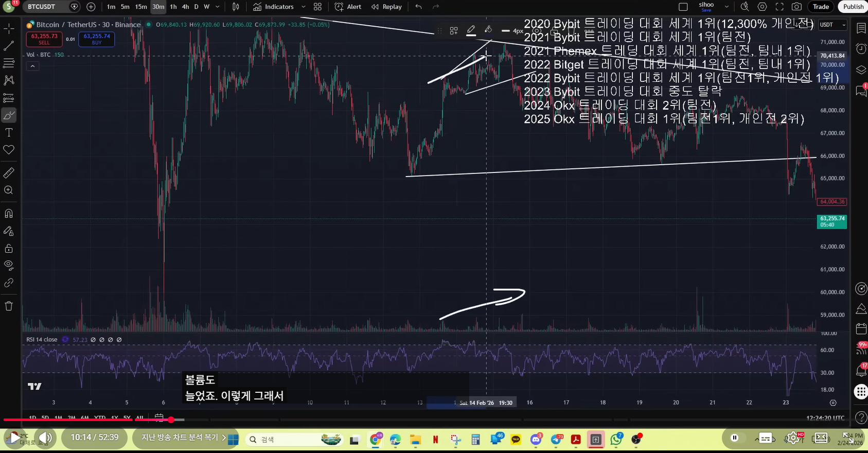
Task: Open the prediction and measurement tools
Action: [9, 98]
